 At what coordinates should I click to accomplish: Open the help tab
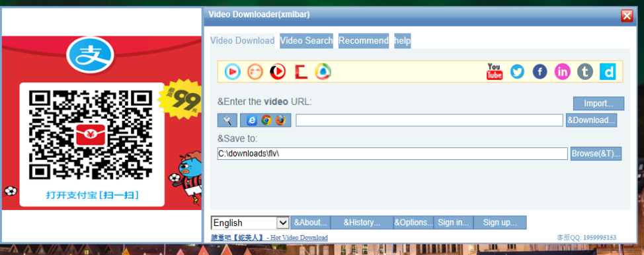[x=403, y=41]
